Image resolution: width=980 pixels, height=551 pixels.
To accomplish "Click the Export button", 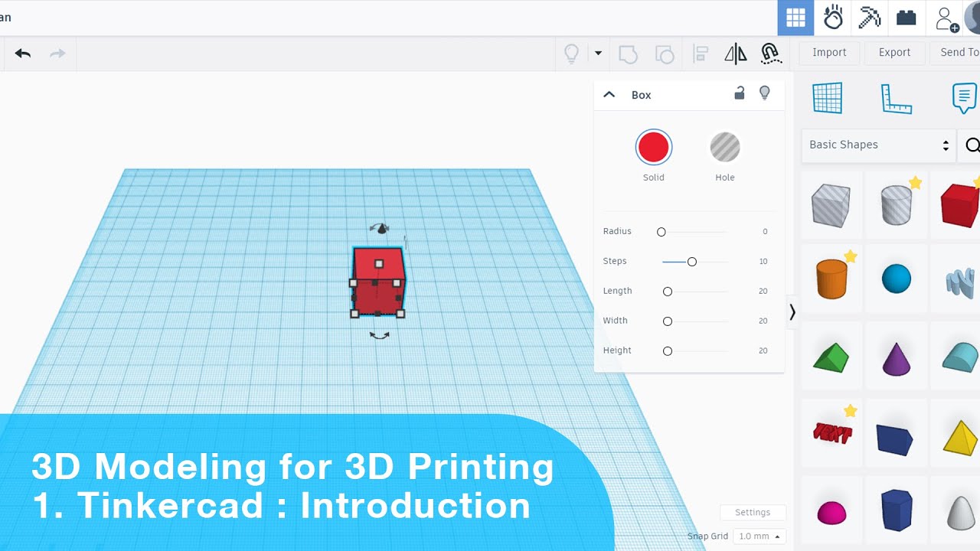I will tap(894, 53).
